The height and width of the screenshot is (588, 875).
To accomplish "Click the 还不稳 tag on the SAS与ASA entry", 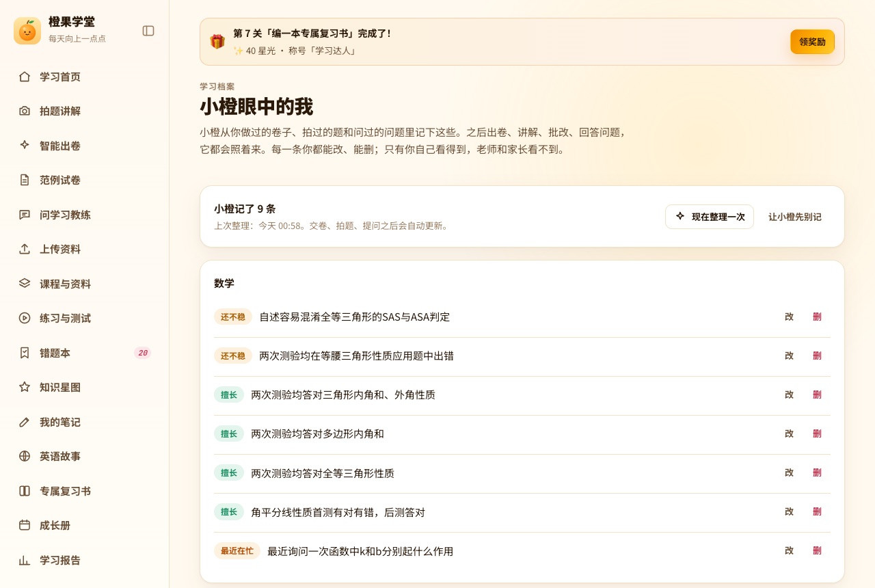I will pyautogui.click(x=233, y=317).
